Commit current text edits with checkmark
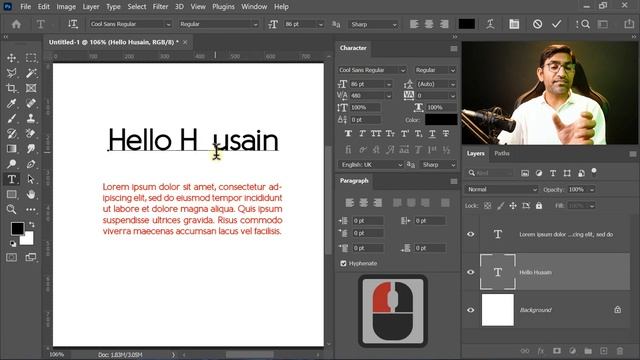Viewport: 640px width, 360px height. pos(556,24)
